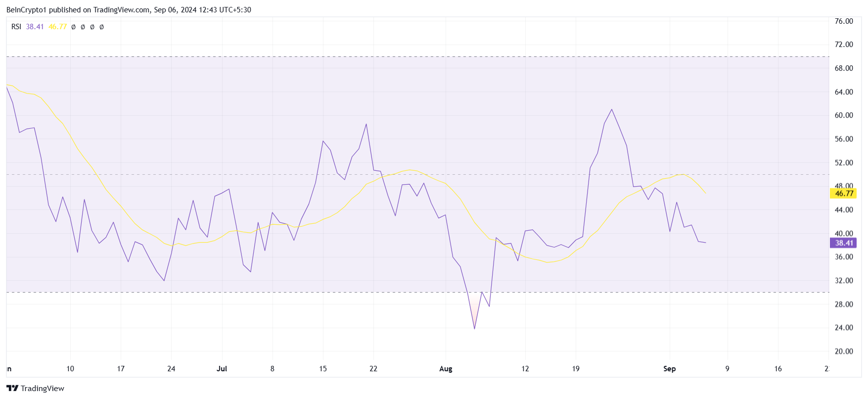Click the yellow 46.77 price axis tag
The image size is (868, 399).
point(843,194)
